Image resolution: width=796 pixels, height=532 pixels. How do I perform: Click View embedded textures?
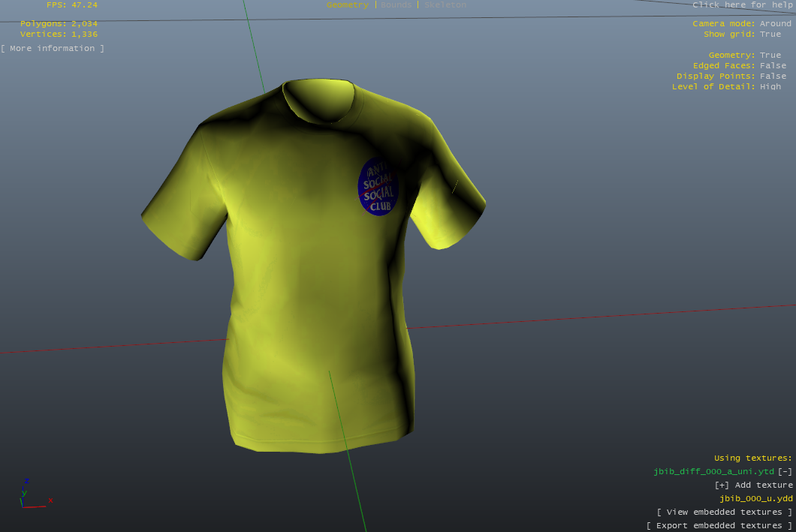point(725,512)
